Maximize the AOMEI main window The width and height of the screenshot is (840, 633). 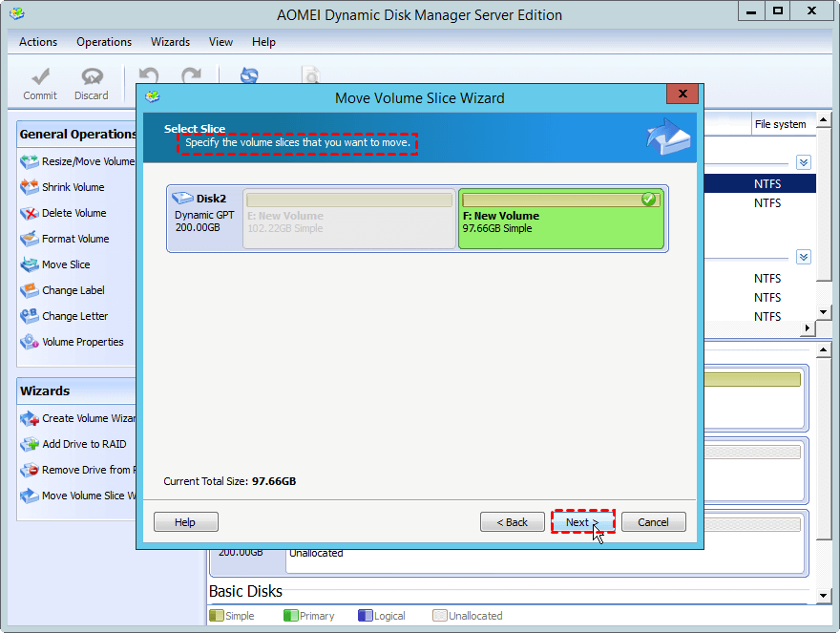pos(778,11)
